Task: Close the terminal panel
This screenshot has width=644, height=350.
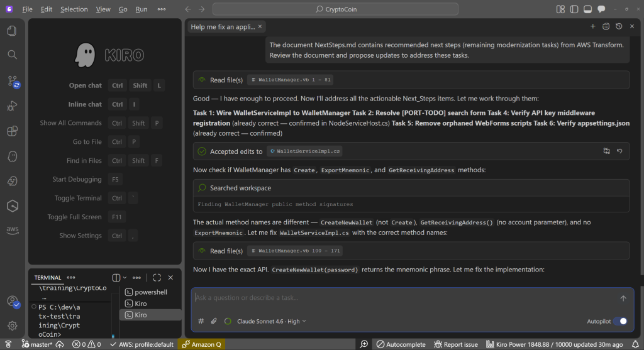Action: pyautogui.click(x=171, y=278)
